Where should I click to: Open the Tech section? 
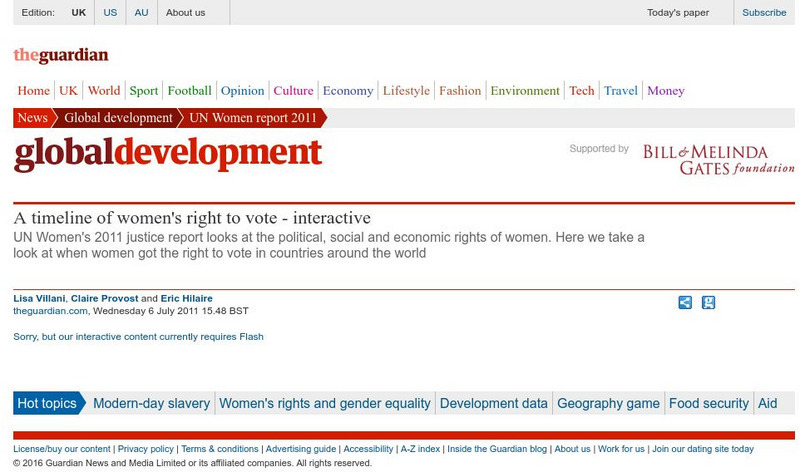(x=582, y=91)
